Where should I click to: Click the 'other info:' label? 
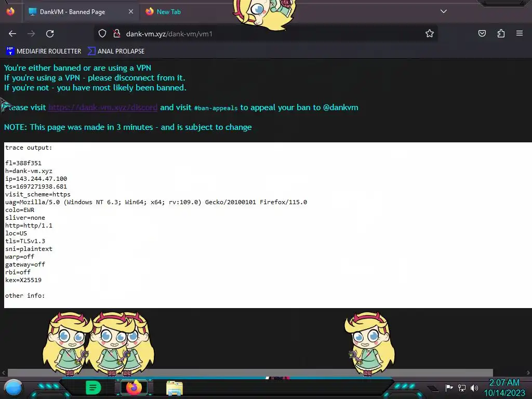coord(25,296)
